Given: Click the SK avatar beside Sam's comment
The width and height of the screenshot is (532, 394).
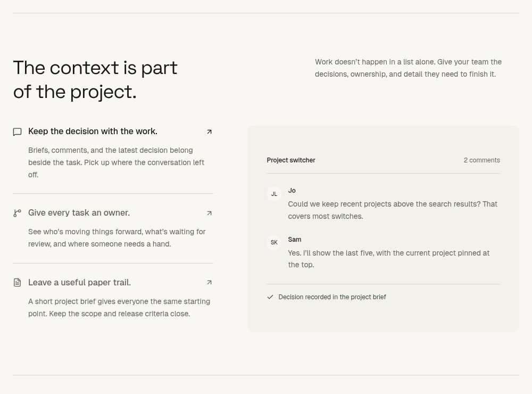Looking at the screenshot, I should tap(274, 242).
